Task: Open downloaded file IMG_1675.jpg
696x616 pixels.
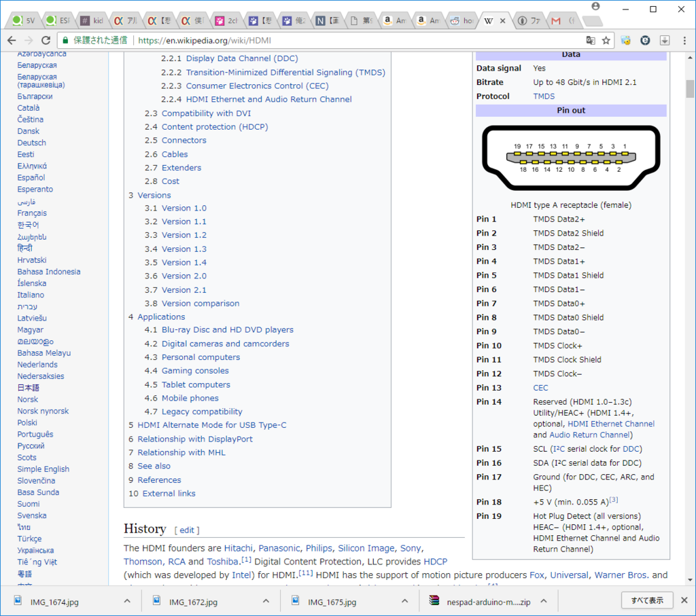Action: [x=332, y=602]
